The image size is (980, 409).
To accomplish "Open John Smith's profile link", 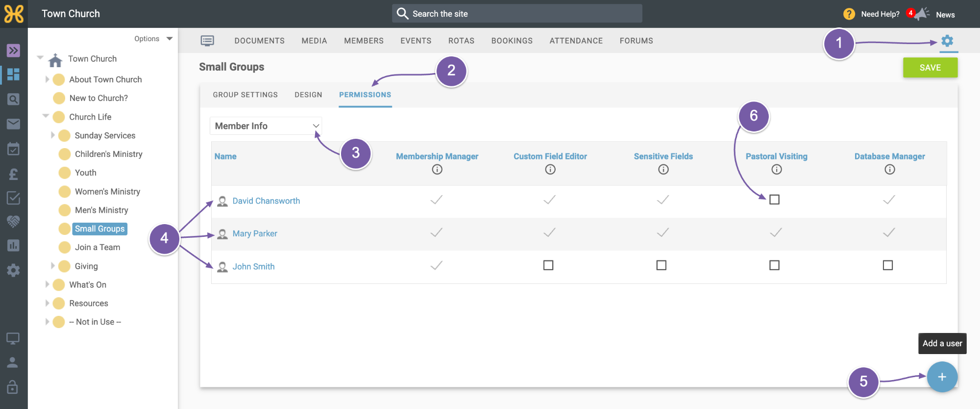I will pos(253,267).
